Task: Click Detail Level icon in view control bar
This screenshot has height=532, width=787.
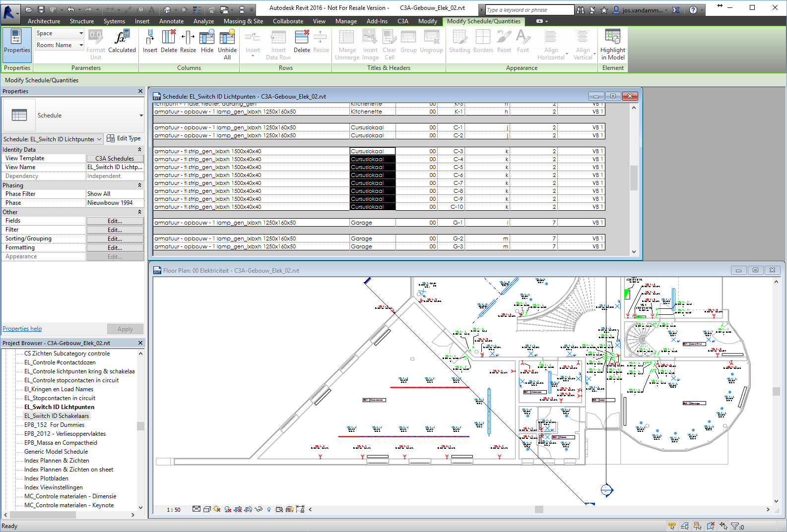Action: tap(197, 509)
